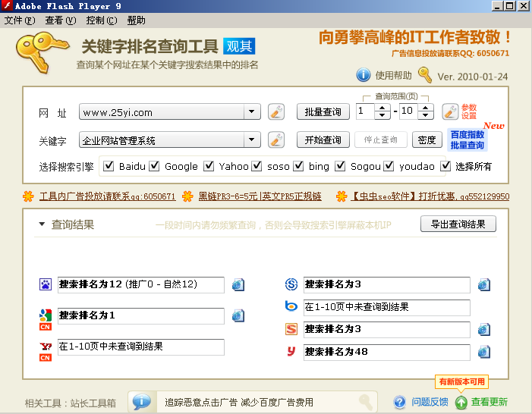Click the bing result icon

[291, 306]
